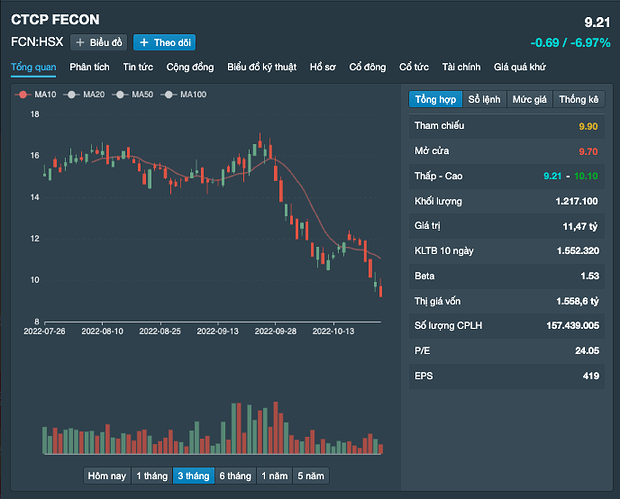Viewport: 620px width, 499px height.
Task: Switch to the Tin tức tab
Action: click(138, 67)
